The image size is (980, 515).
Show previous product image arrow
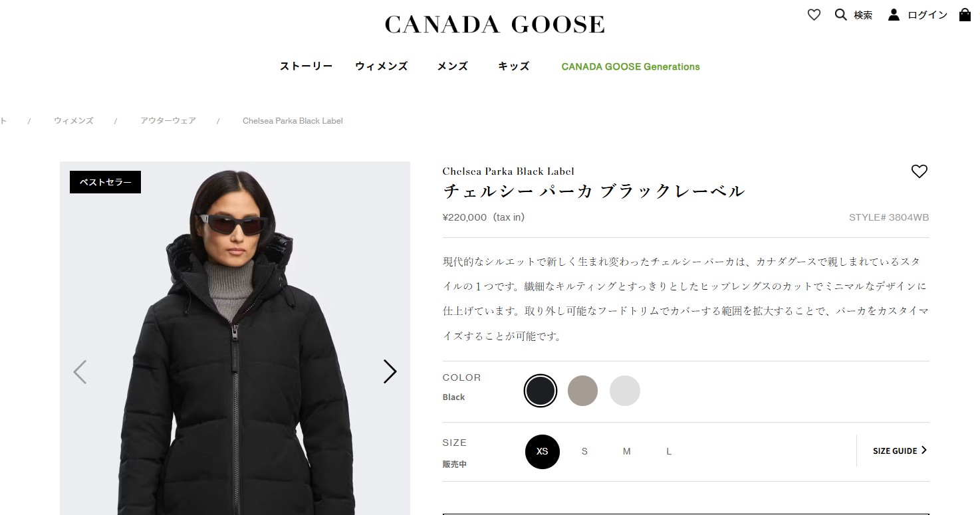80,371
